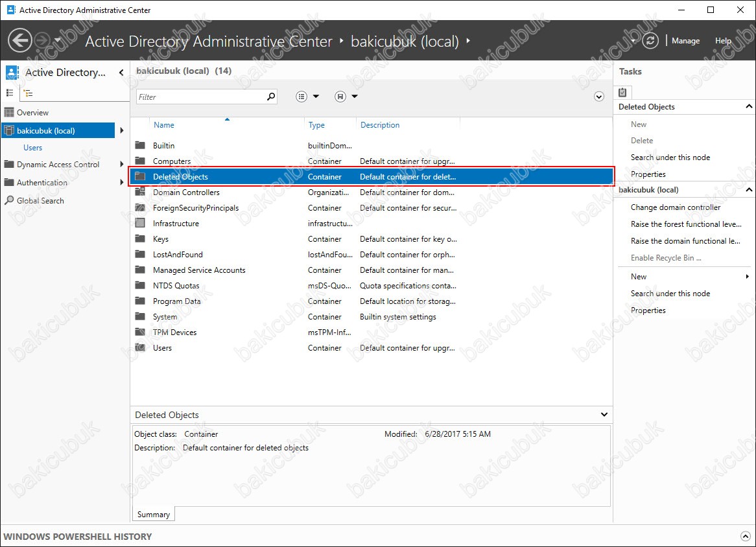Click Delete under Deleted Objects tasks

click(x=642, y=141)
